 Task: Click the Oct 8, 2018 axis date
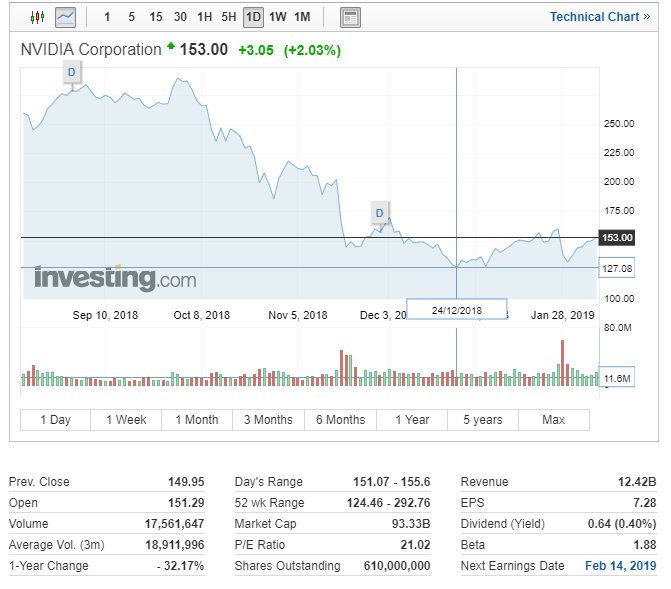click(202, 315)
